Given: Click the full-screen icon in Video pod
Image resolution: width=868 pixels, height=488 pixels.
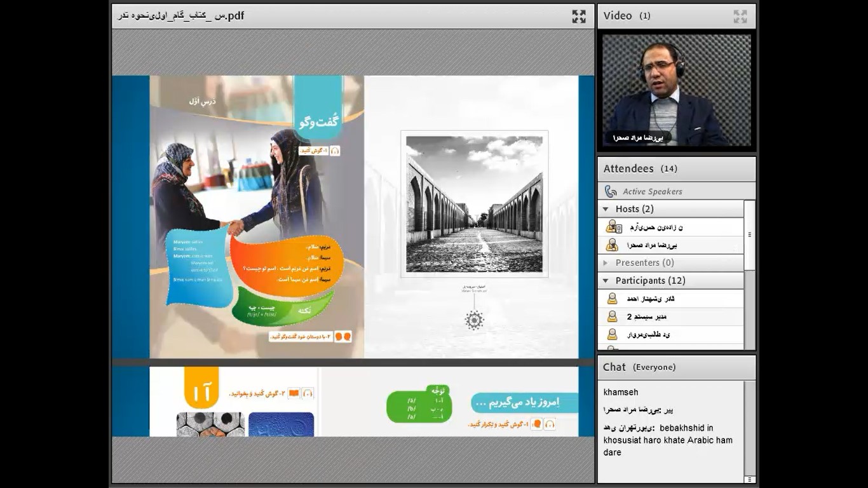Looking at the screenshot, I should click(740, 17).
